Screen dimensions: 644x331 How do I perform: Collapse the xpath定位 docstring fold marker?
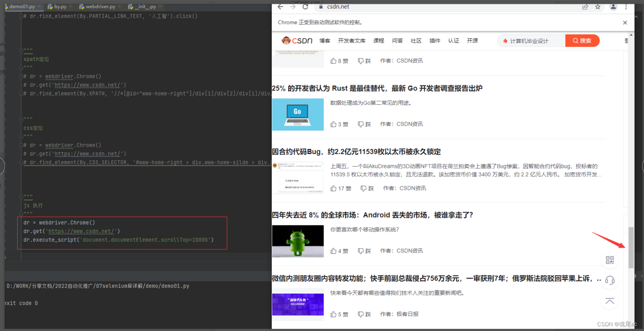[21, 51]
